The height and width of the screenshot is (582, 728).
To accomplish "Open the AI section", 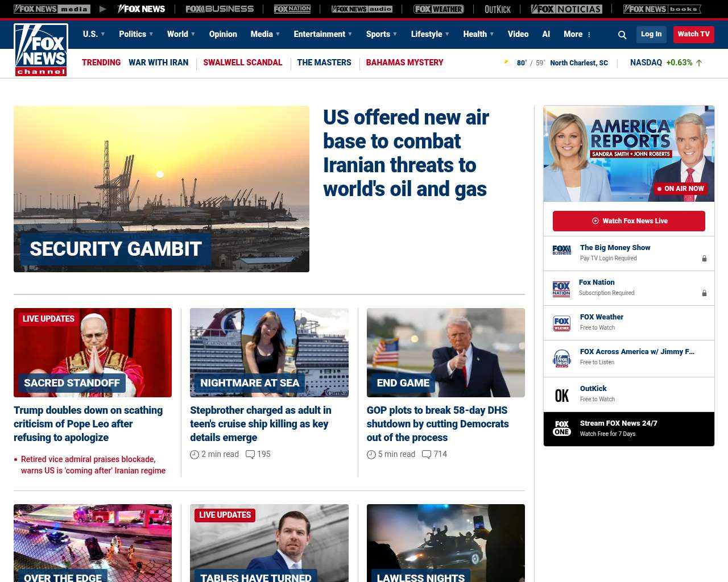I will pyautogui.click(x=546, y=34).
